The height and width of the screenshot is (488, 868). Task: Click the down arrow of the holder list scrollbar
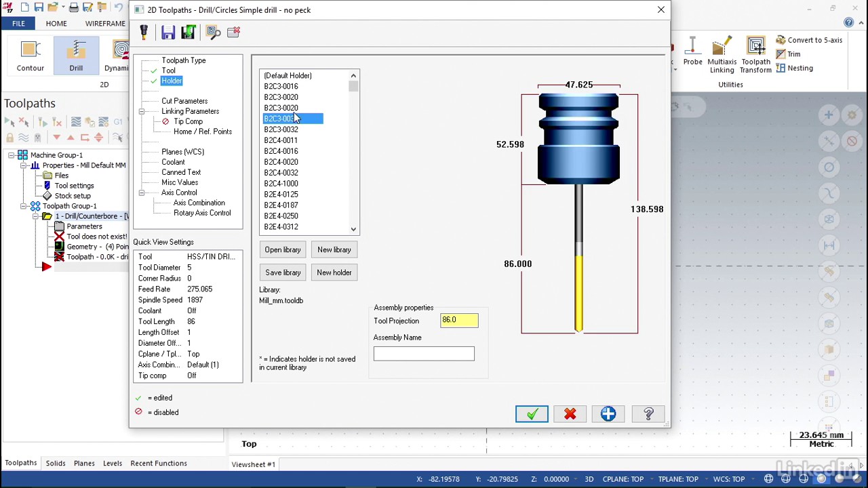click(x=353, y=229)
